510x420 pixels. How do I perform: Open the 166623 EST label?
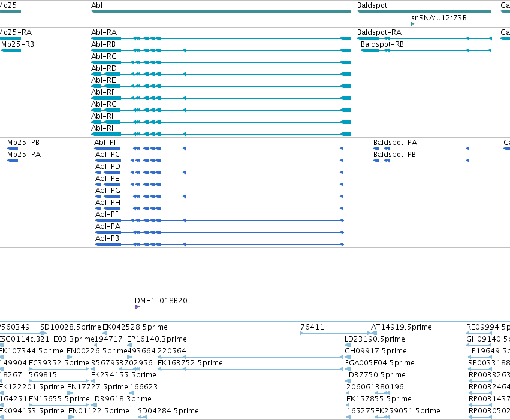tap(143, 387)
